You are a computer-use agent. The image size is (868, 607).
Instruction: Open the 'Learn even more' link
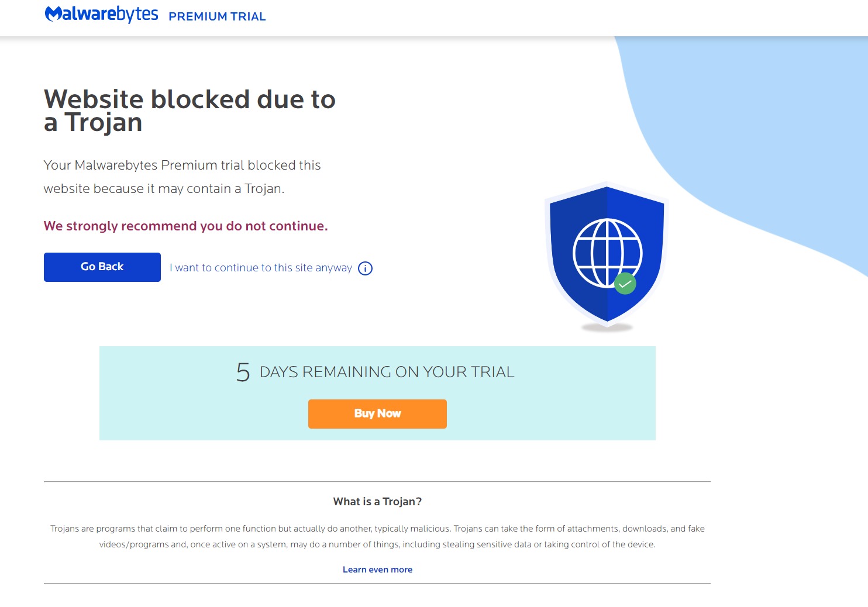click(377, 570)
